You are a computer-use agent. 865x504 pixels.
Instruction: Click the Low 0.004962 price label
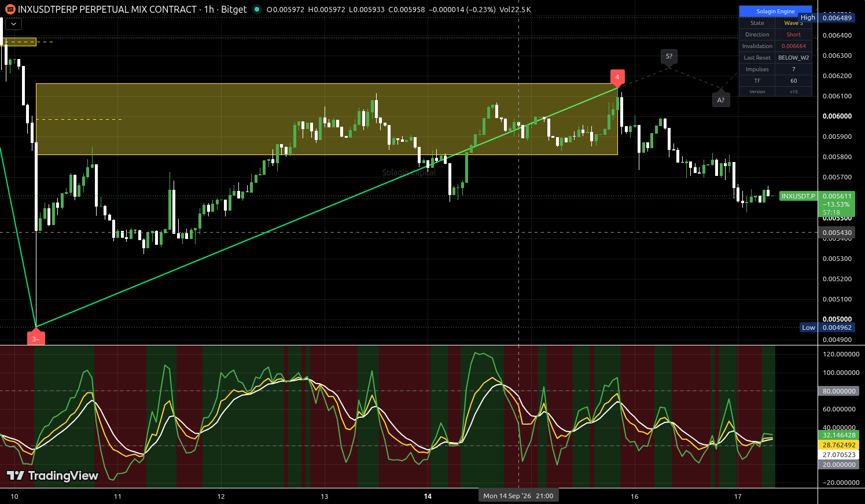pos(827,328)
